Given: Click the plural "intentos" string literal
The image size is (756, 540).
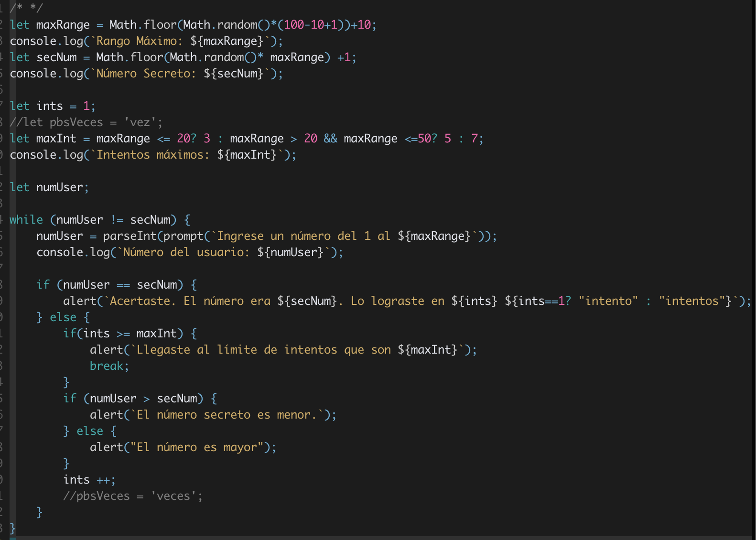Looking at the screenshot, I should point(692,301).
